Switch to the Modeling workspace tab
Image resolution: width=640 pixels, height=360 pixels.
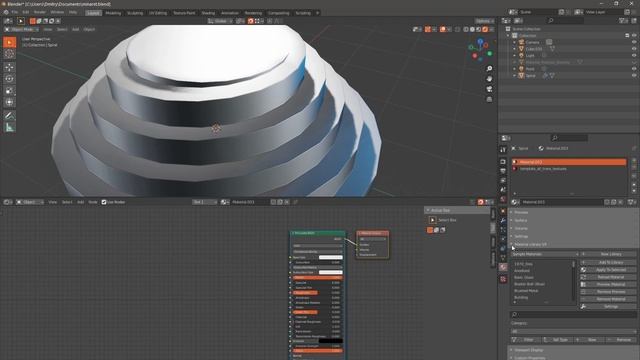[x=113, y=13]
